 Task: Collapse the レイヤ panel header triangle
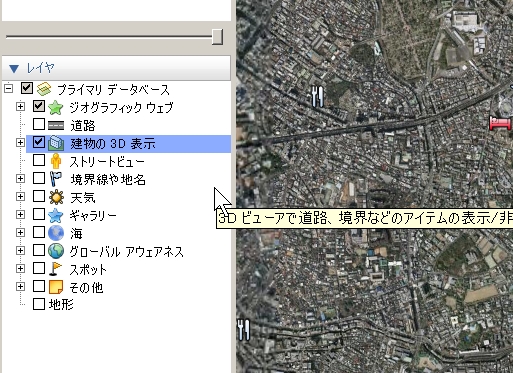[14, 69]
